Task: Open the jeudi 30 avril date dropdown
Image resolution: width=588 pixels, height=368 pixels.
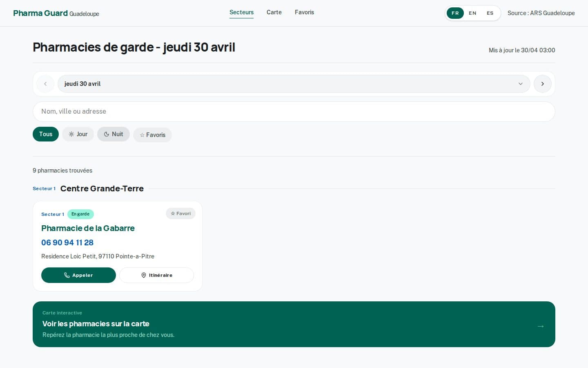Action: click(294, 84)
